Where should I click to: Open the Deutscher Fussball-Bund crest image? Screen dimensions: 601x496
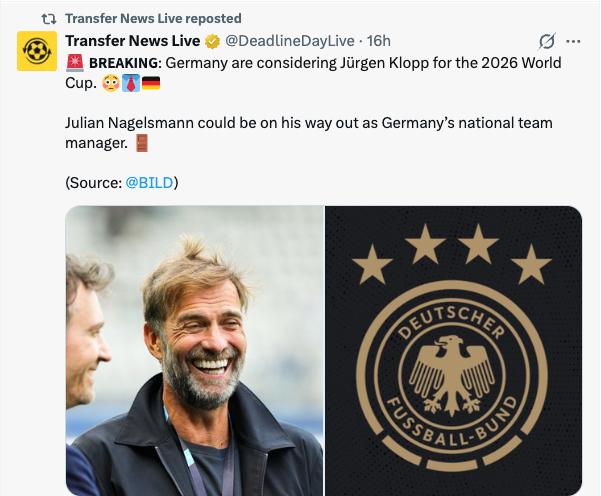point(453,350)
